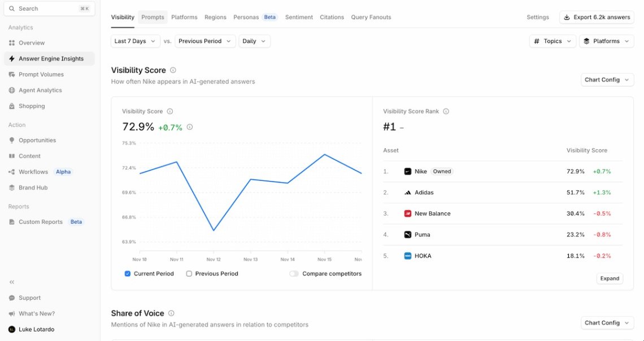Screen dimensions: 644x341
Task: Click small info icon beside chart's Visibility Score label
Action: [169, 111]
